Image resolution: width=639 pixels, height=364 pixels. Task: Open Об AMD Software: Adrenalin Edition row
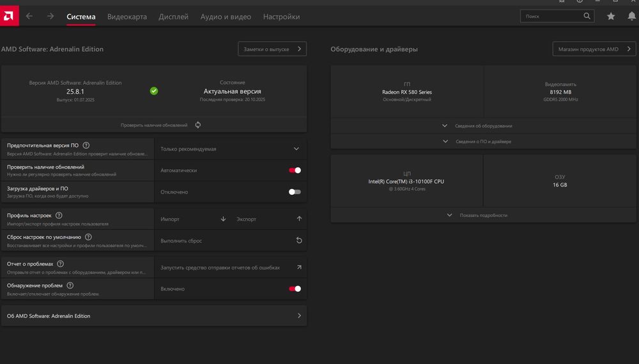point(153,315)
